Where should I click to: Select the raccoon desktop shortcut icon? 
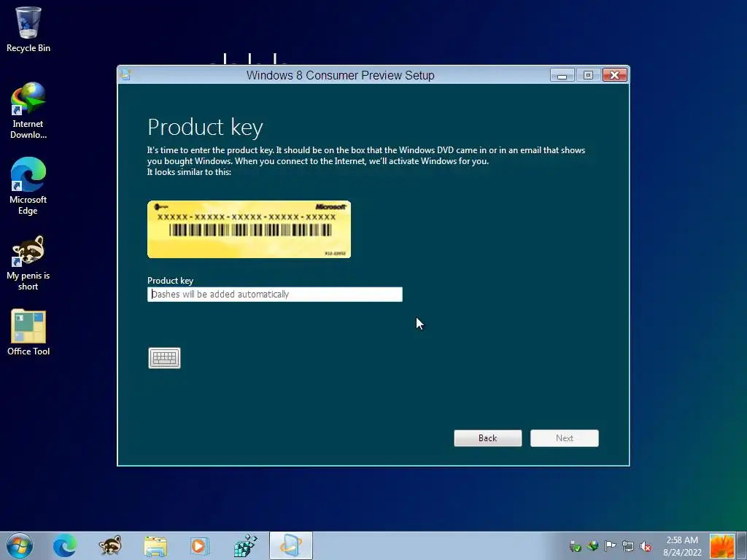(28, 262)
